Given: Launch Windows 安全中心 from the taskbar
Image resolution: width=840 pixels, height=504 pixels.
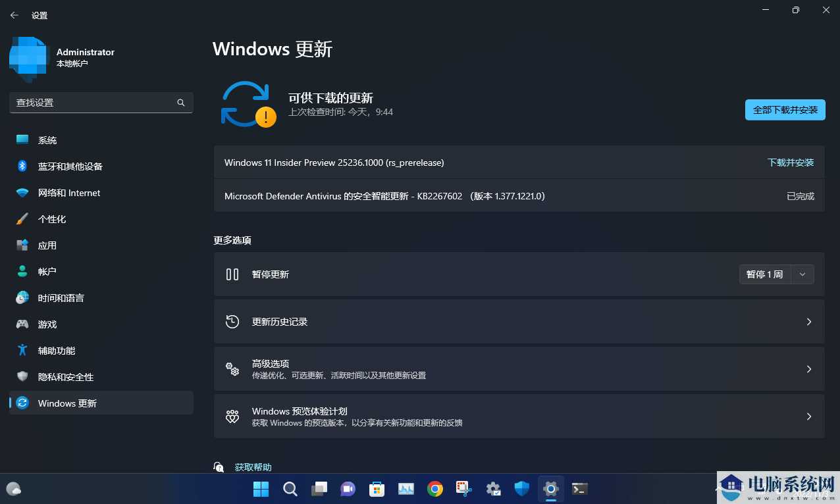Looking at the screenshot, I should [521, 489].
